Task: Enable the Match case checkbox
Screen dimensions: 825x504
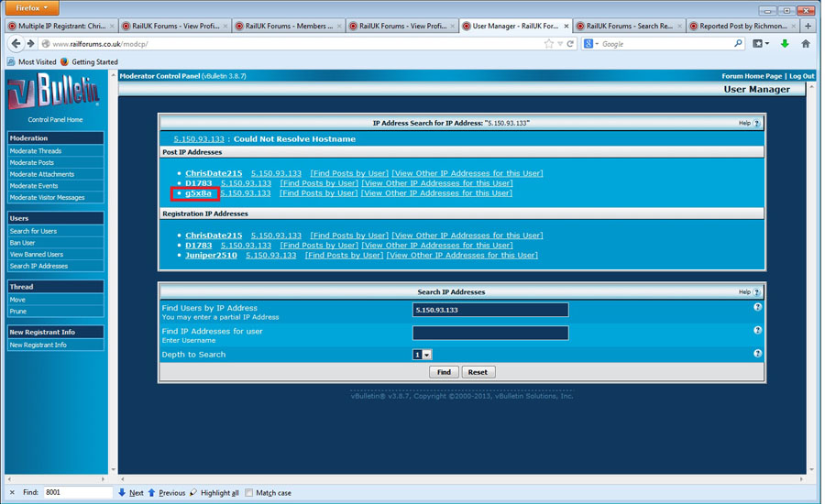Action: [249, 492]
